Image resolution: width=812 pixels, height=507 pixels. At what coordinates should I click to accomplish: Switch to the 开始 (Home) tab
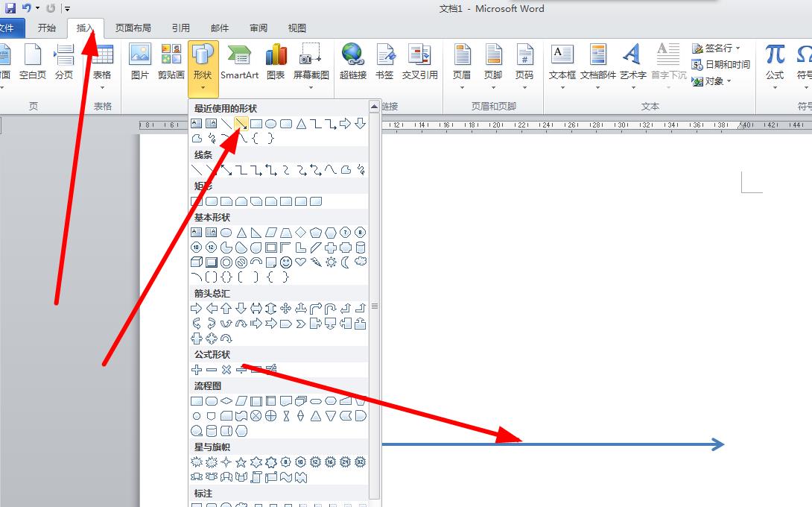47,28
